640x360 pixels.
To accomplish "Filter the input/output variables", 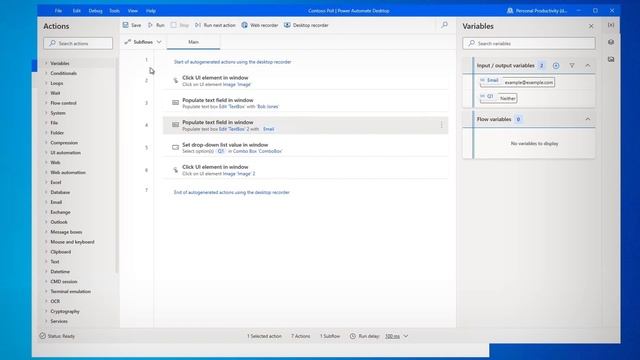I will coord(572,65).
